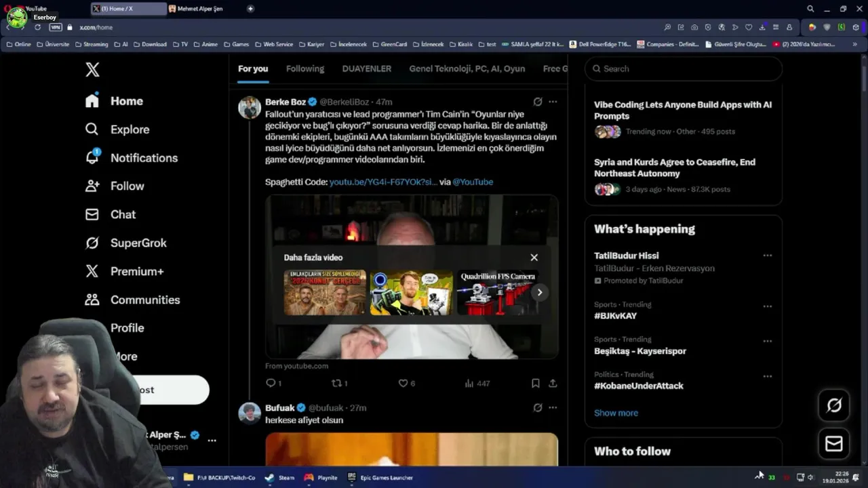Open the Quadrillion FPS Camera video thumbnail

click(x=498, y=292)
